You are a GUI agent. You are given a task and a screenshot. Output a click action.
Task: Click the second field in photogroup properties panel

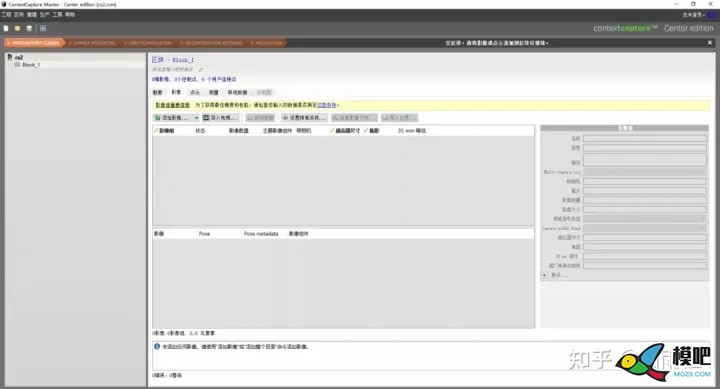click(x=645, y=148)
